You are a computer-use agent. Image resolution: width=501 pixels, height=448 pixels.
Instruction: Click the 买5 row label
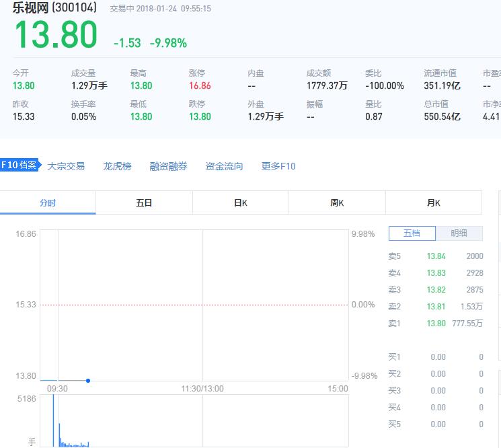(394, 424)
